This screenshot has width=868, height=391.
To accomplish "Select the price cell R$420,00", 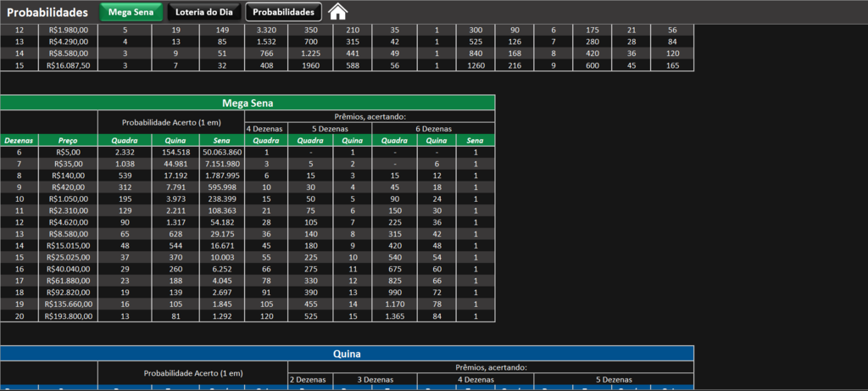I will pos(68,187).
